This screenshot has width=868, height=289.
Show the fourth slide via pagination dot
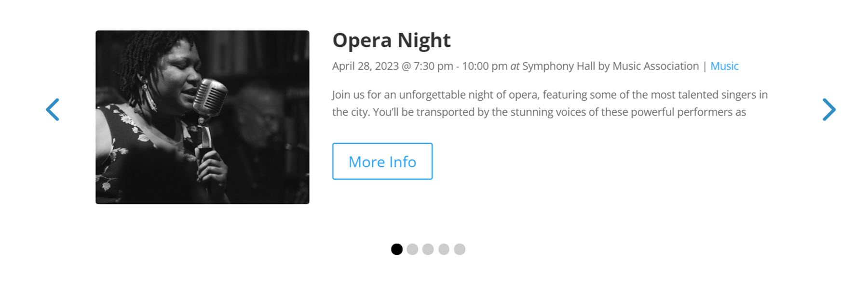[x=444, y=249]
